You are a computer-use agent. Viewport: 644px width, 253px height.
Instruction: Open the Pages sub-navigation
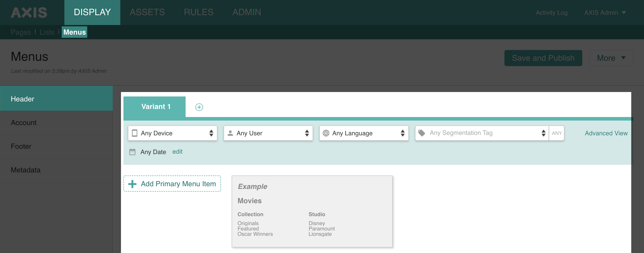[x=21, y=32]
